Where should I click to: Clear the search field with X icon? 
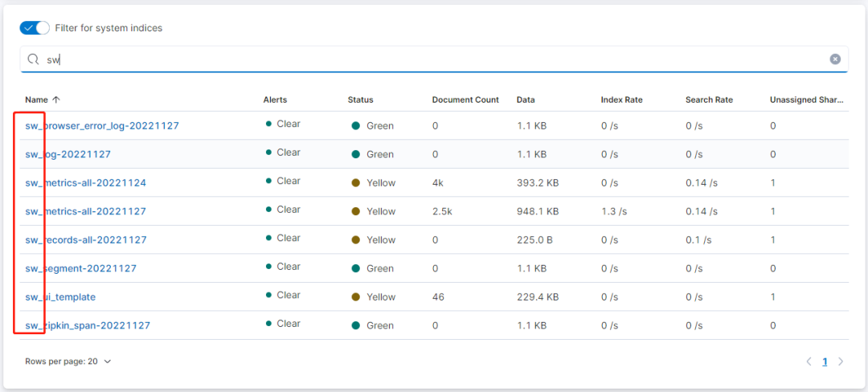835,59
